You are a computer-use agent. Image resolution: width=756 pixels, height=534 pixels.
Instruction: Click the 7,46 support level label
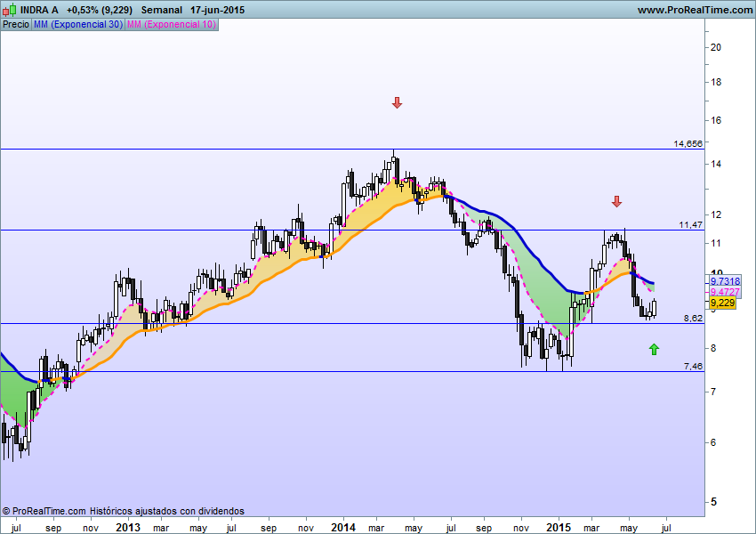point(693,366)
